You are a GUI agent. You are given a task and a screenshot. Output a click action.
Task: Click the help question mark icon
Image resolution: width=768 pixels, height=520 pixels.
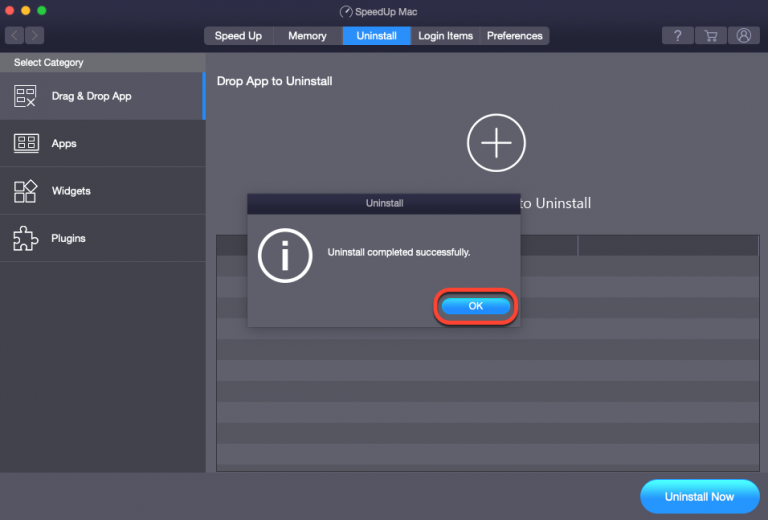click(677, 36)
